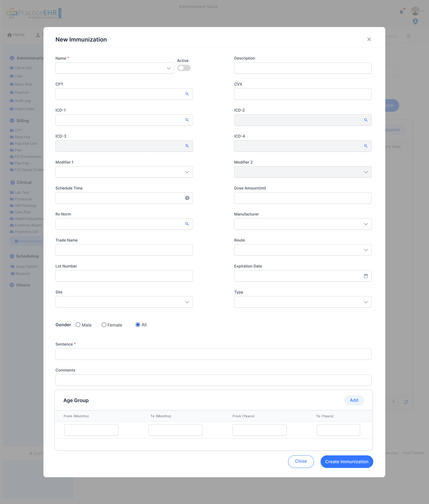The height and width of the screenshot is (504, 429).
Task: Select Immunization in the Clinical sidebar
Action: tap(31, 241)
